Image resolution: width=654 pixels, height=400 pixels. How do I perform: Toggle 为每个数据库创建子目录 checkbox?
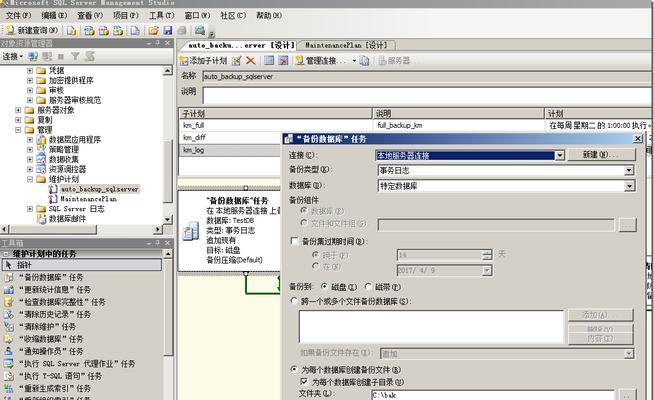pos(304,382)
